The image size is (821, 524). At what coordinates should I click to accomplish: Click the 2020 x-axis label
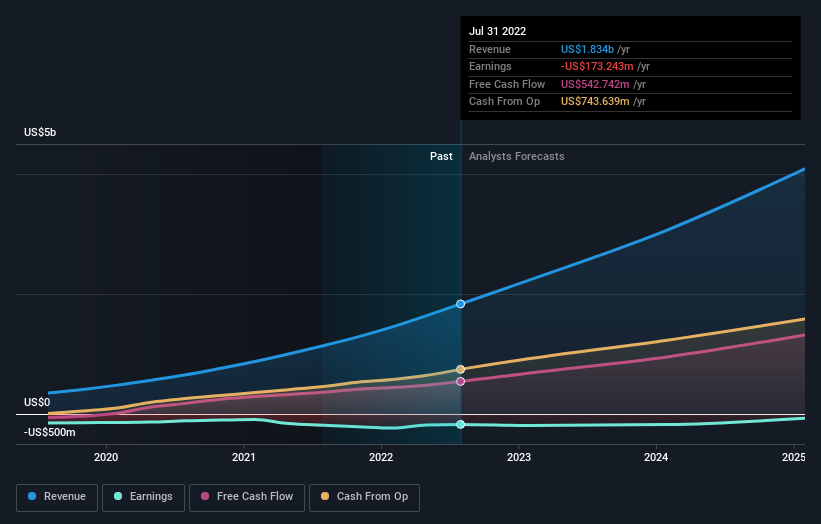[106, 457]
